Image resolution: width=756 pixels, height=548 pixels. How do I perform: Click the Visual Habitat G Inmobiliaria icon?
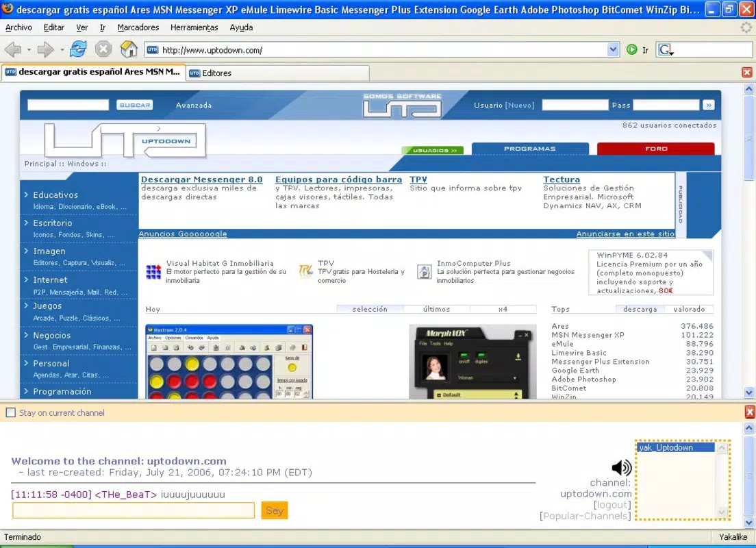tap(153, 271)
